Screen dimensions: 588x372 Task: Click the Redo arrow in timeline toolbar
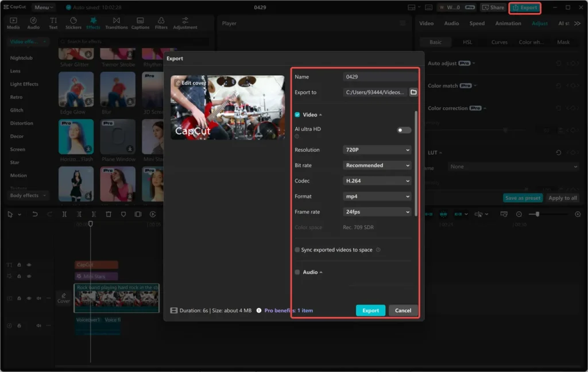pyautogui.click(x=49, y=214)
